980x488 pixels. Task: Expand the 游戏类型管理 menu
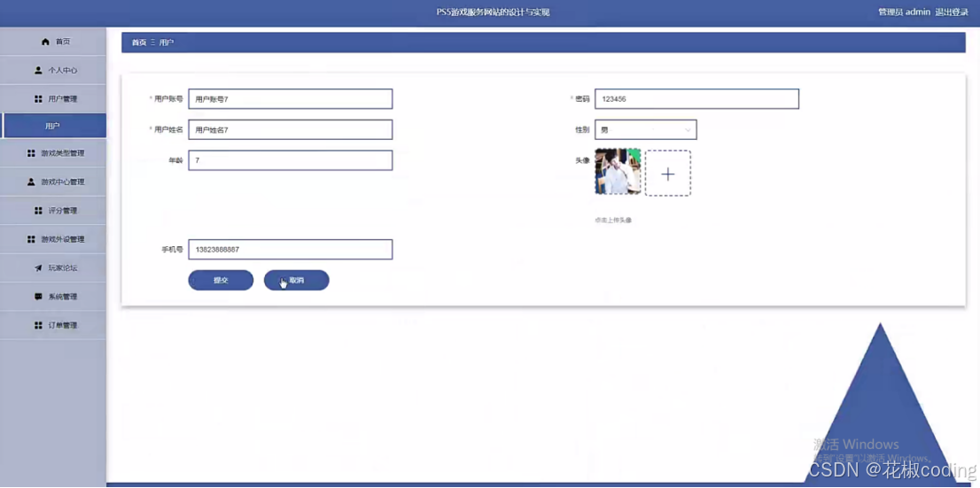point(53,153)
